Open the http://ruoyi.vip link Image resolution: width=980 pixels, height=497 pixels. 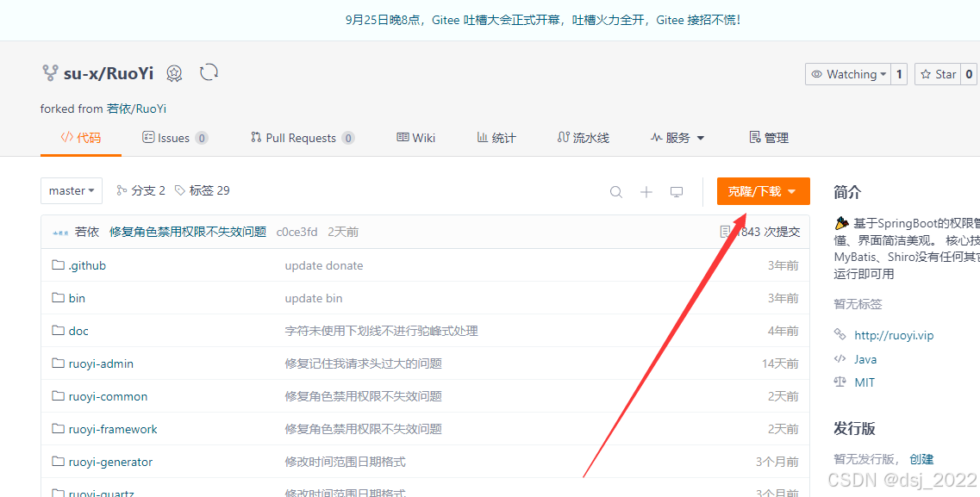click(894, 335)
